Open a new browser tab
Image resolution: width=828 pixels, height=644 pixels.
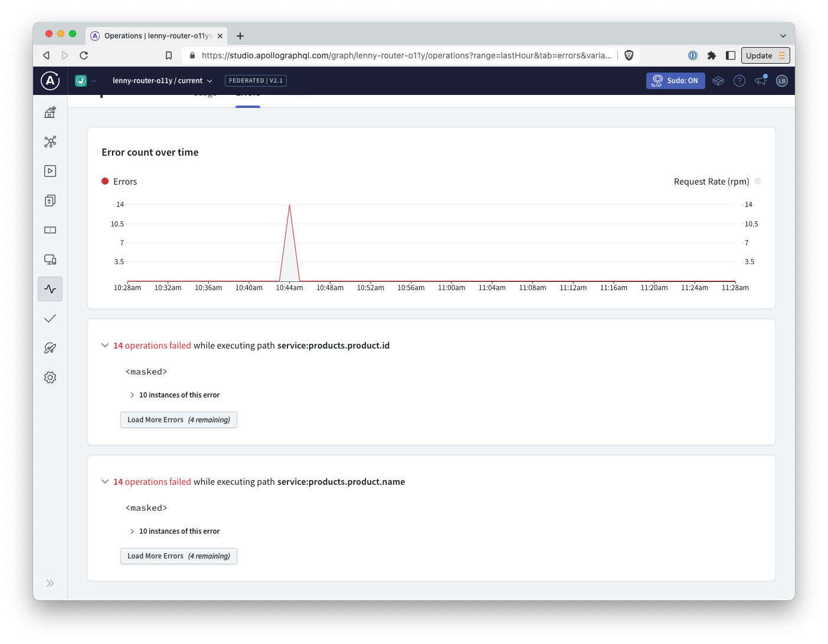coord(240,36)
